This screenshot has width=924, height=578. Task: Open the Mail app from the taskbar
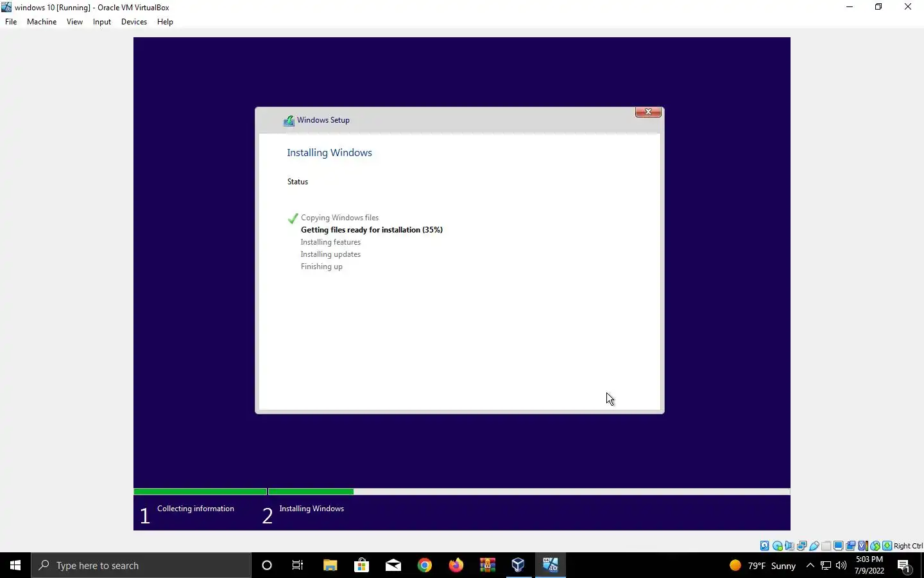(x=393, y=565)
